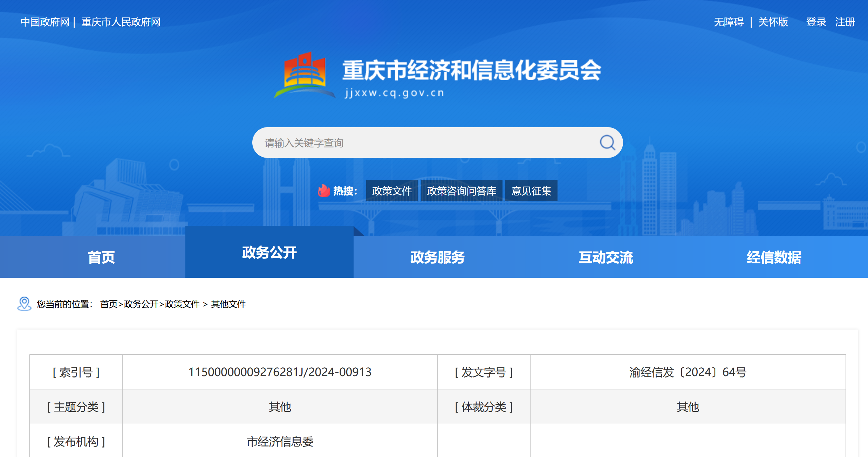
Task: Open the 政务公开 navigation tab
Action: [x=269, y=252]
